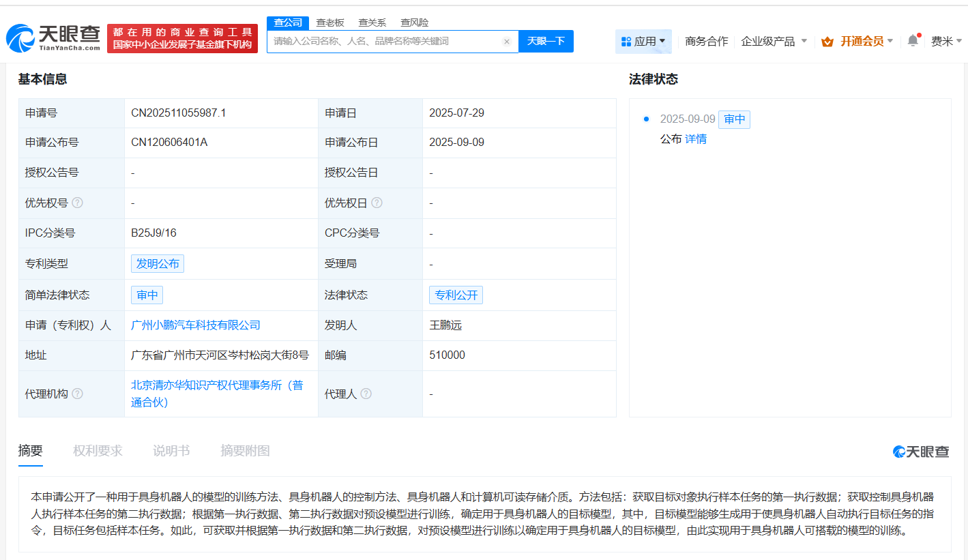The image size is (968, 560).
Task: Click the help icon next to 优先权号
Action: pyautogui.click(x=79, y=203)
